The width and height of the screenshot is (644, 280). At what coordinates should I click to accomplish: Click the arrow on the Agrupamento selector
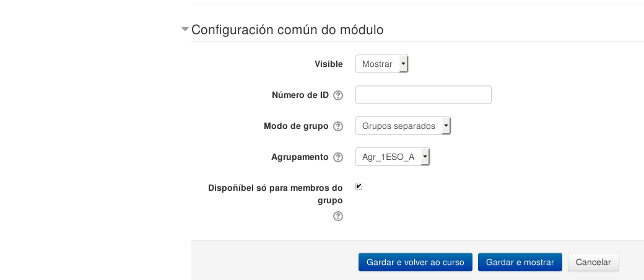pos(425,157)
